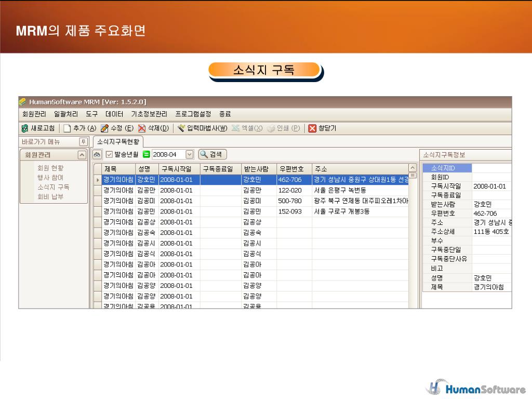
Task: Click the selected-row indicator arrow for 강호민
Action: pyautogui.click(x=98, y=180)
